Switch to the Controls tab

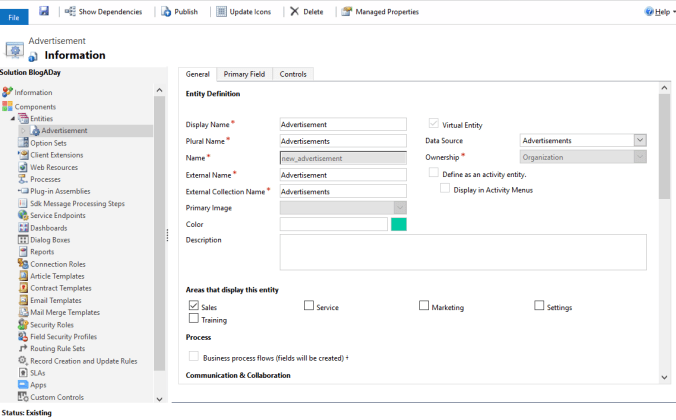point(293,74)
